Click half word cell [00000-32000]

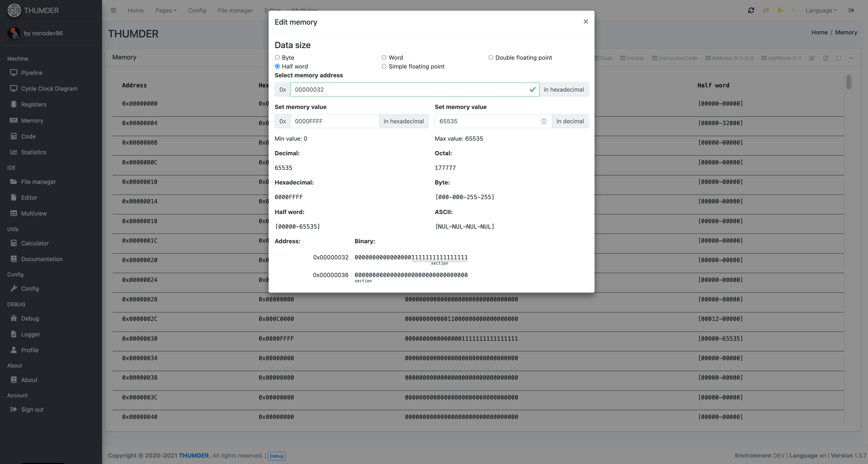(720, 123)
